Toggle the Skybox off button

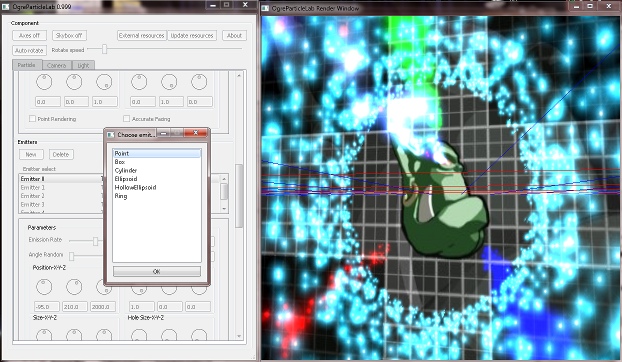point(69,35)
